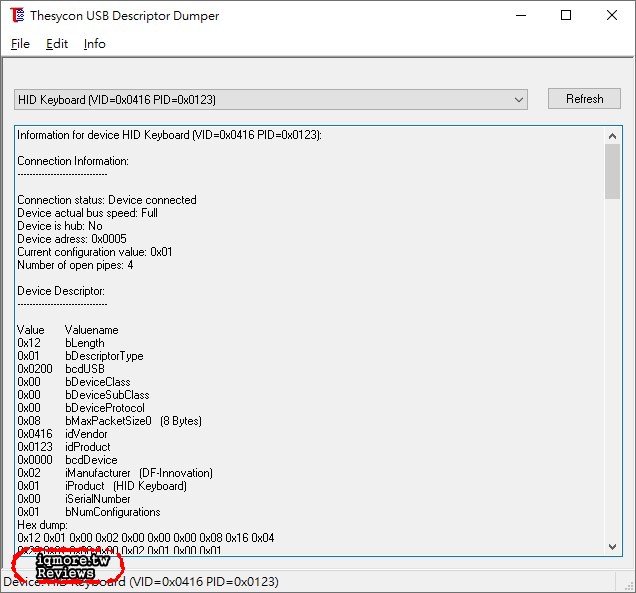
Task: Open the Edit menu
Action: tap(57, 43)
